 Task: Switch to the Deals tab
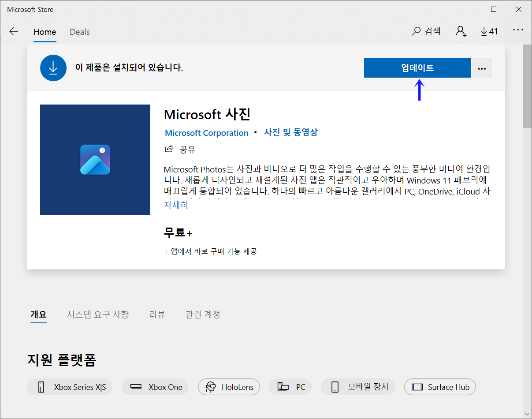pos(80,32)
